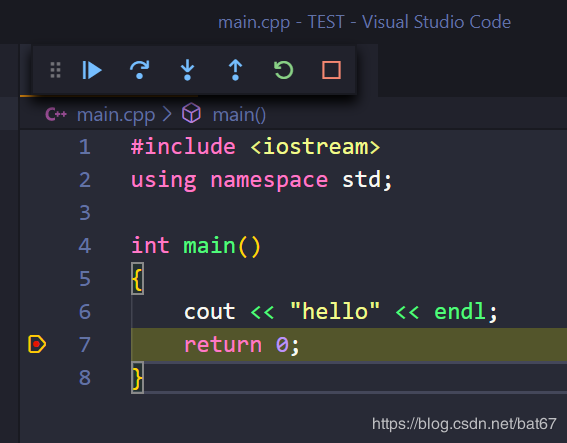The height and width of the screenshot is (443, 567).
Task: Stop debugging with the square icon
Action: point(331,70)
